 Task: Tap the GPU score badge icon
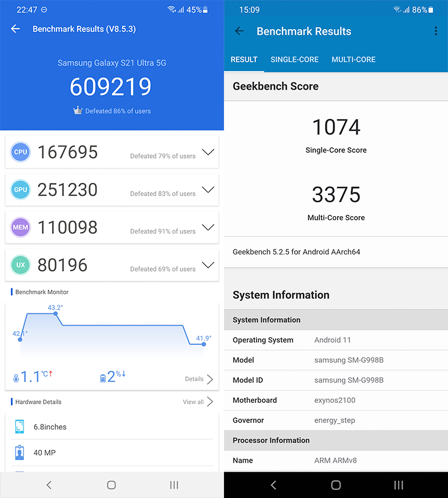click(20, 189)
